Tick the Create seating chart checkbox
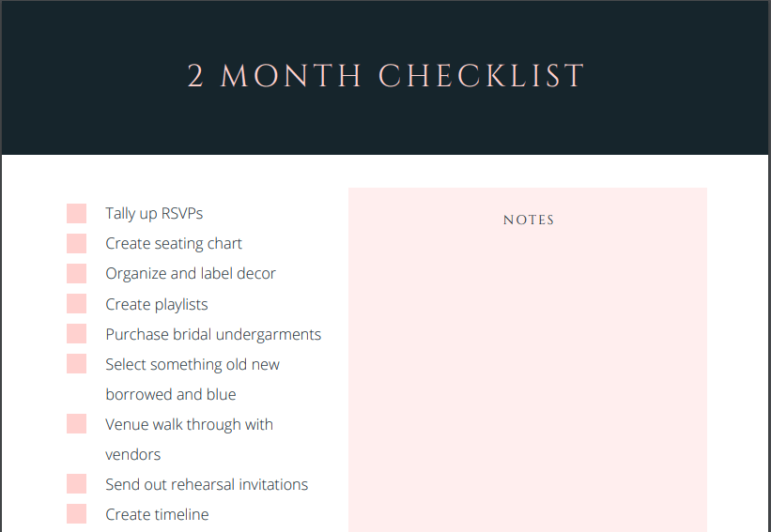This screenshot has width=771, height=532. pyautogui.click(x=76, y=244)
